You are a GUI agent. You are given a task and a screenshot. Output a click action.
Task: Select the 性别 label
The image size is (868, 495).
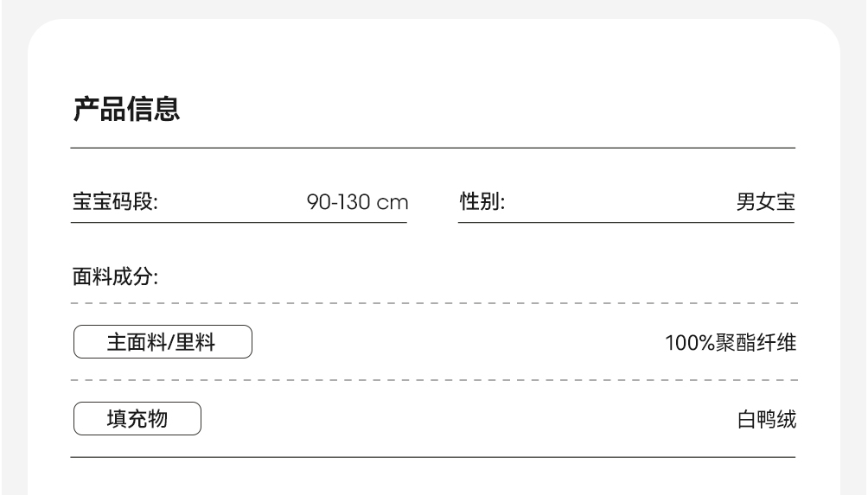coord(482,203)
